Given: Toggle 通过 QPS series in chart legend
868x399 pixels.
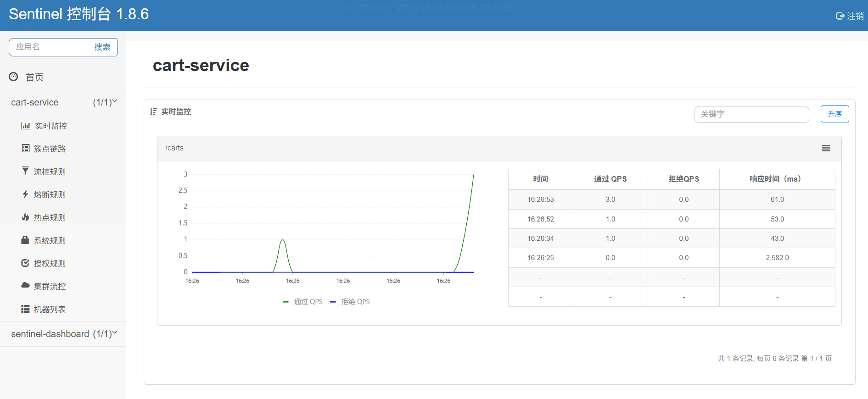Looking at the screenshot, I should click(302, 302).
